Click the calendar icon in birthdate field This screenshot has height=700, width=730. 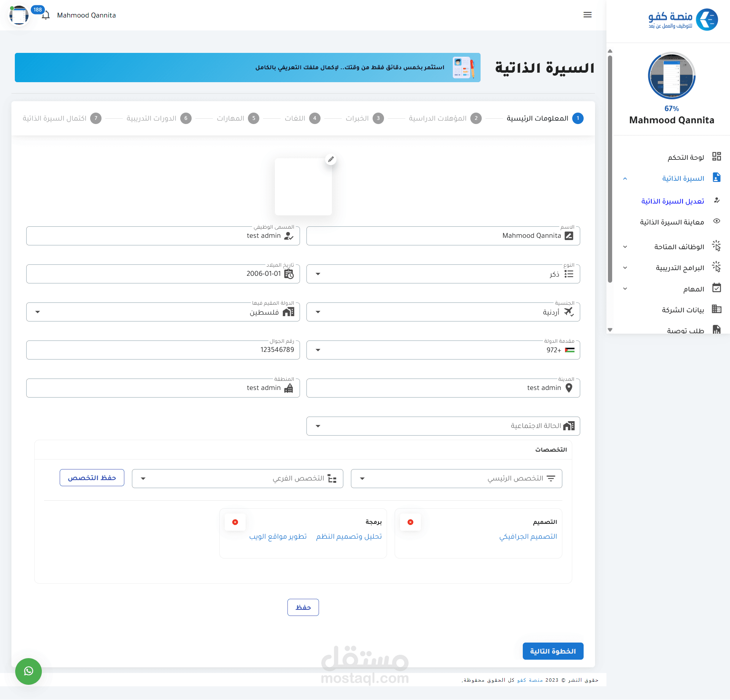tap(289, 274)
